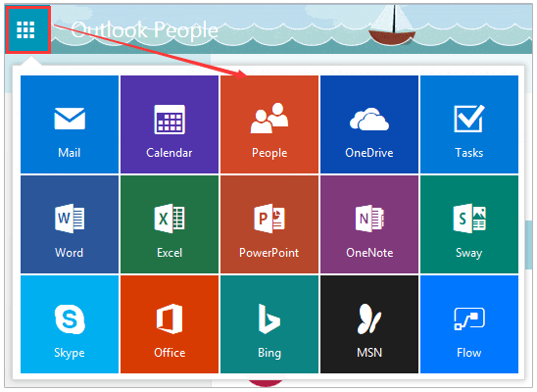
Task: Open the Office tile
Action: 170,324
